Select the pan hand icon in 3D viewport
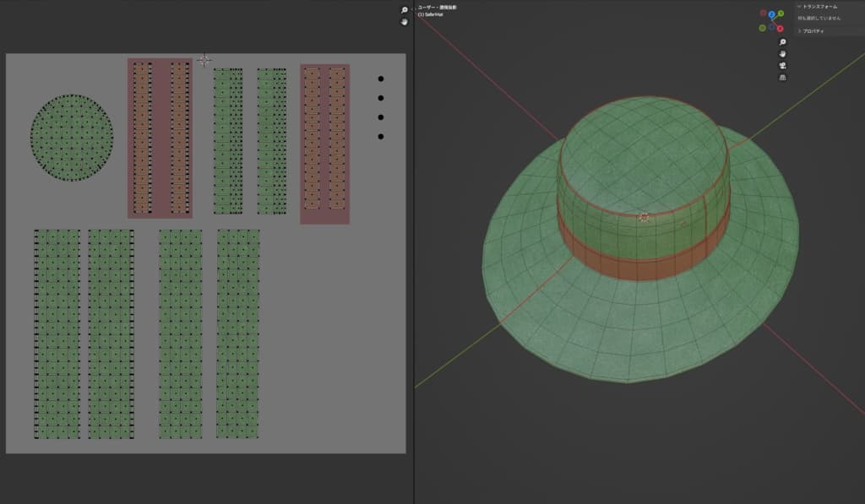Viewport: 865px width, 504px height. point(782,54)
